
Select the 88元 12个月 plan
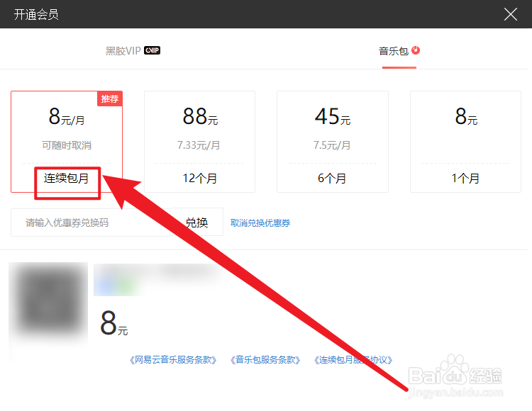click(x=199, y=142)
